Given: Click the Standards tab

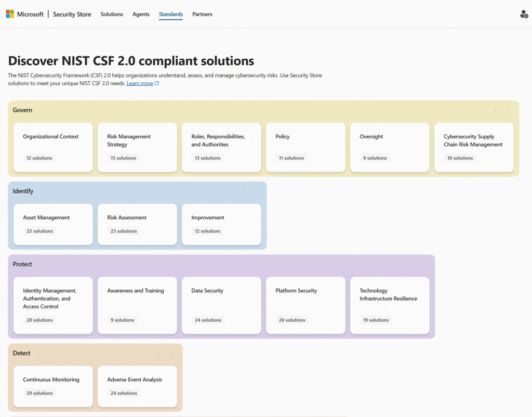Looking at the screenshot, I should click(170, 14).
